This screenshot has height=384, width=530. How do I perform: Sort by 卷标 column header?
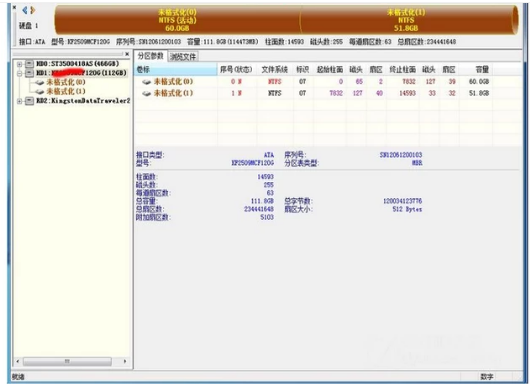(176, 70)
